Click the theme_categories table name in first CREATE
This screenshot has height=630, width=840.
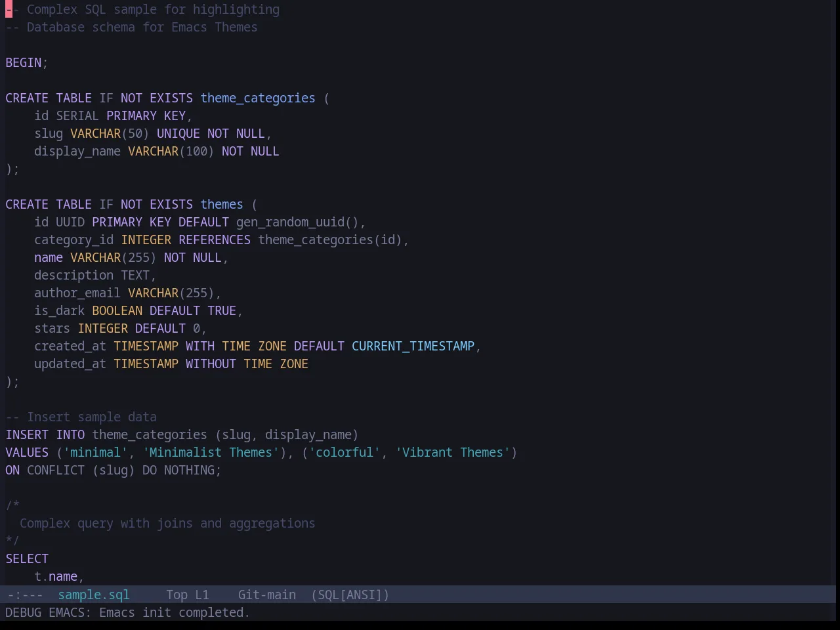pyautogui.click(x=258, y=98)
